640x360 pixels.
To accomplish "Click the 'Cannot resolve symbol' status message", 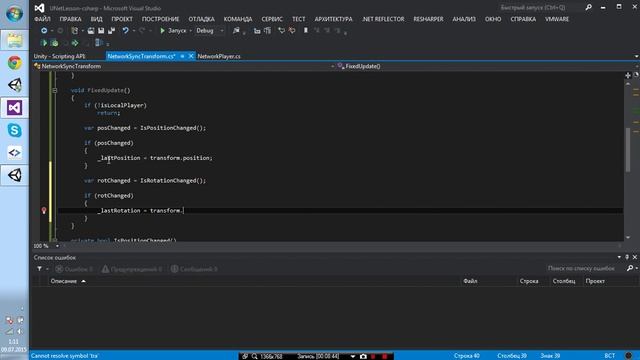I will coord(64,356).
